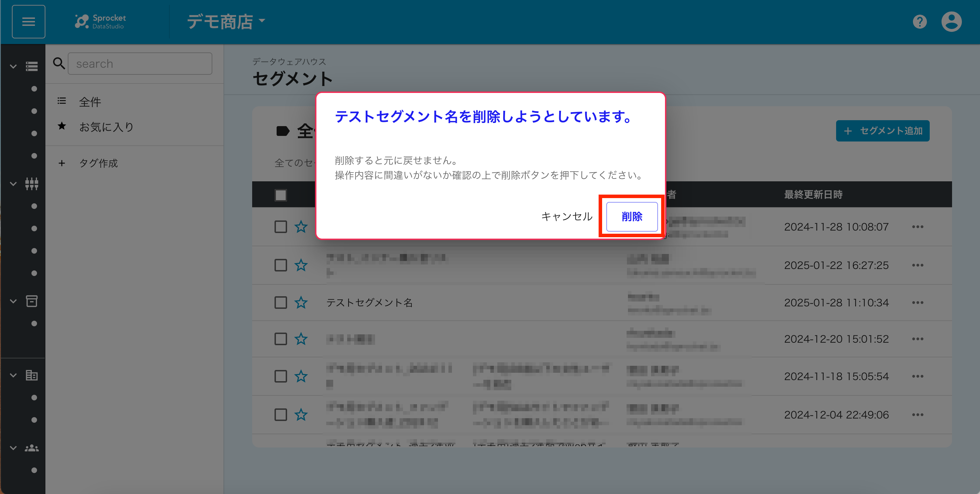This screenshot has width=980, height=494.
Task: Click the date 2025-01-28 11:10:34
Action: [836, 303]
